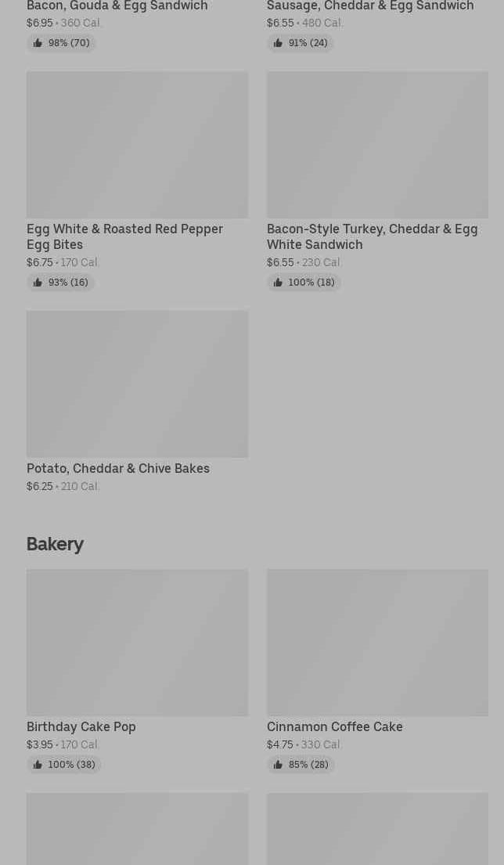Click thumbs-up icon beside 100% (18) rating

278,283
